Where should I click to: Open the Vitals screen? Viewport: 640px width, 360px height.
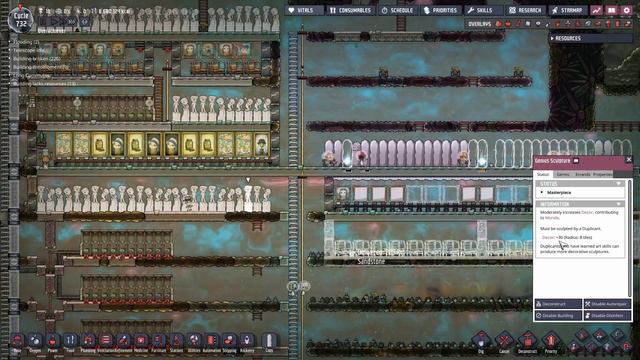[304, 10]
